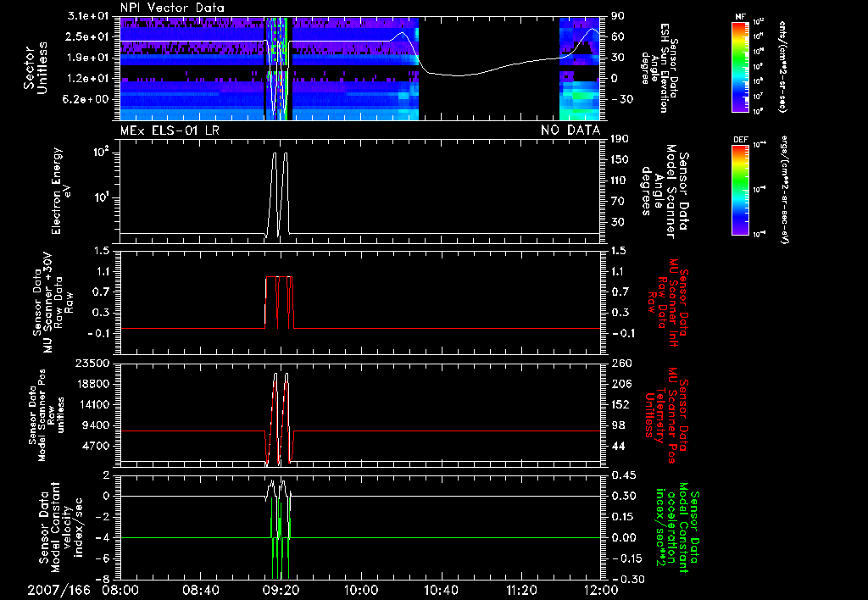Click the 'Sector Unitless' axis title
The image size is (868, 600).
(x=36, y=68)
